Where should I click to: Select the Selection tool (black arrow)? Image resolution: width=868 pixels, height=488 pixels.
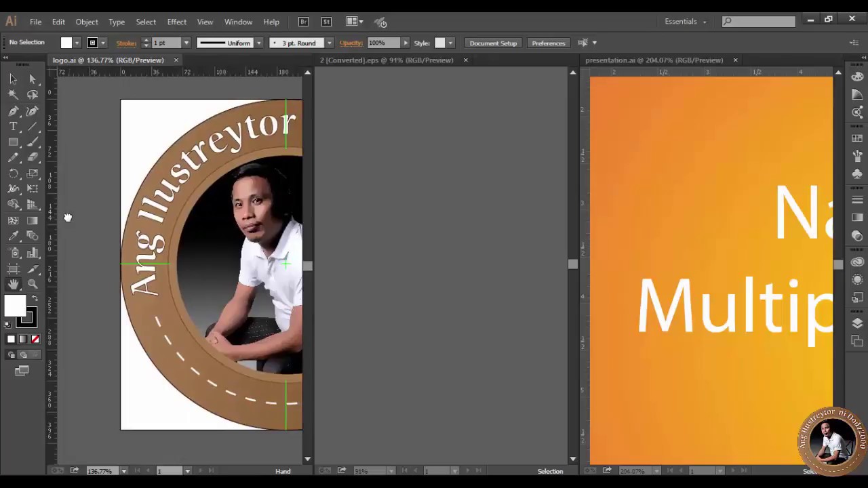(14, 79)
